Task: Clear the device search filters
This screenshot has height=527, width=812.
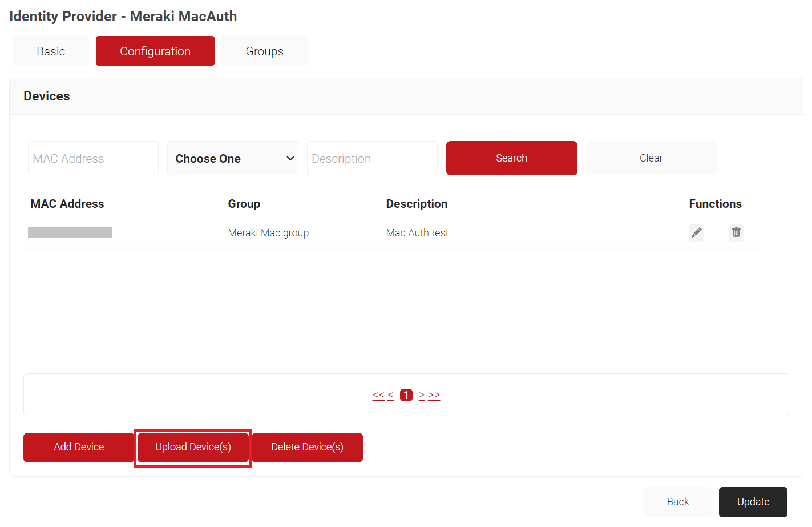Action: (x=651, y=158)
